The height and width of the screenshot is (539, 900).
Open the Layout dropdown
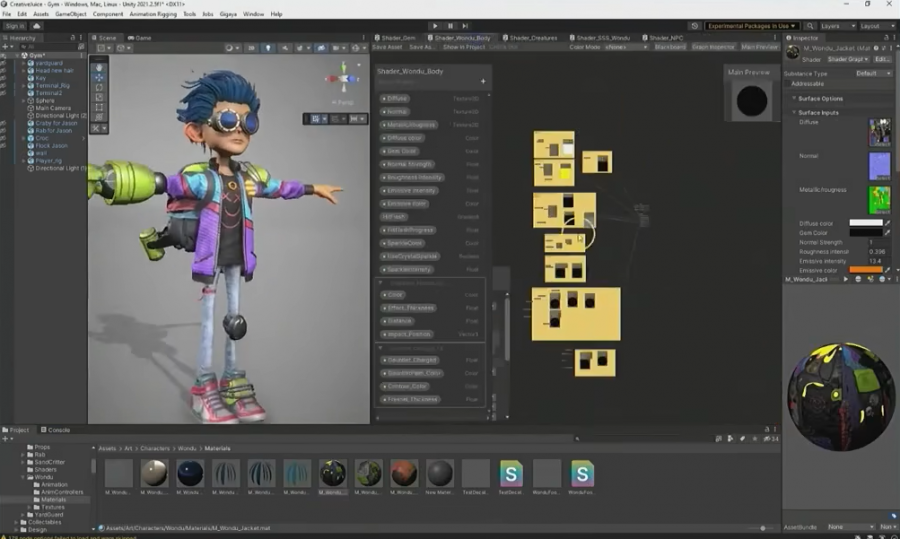coord(878,26)
